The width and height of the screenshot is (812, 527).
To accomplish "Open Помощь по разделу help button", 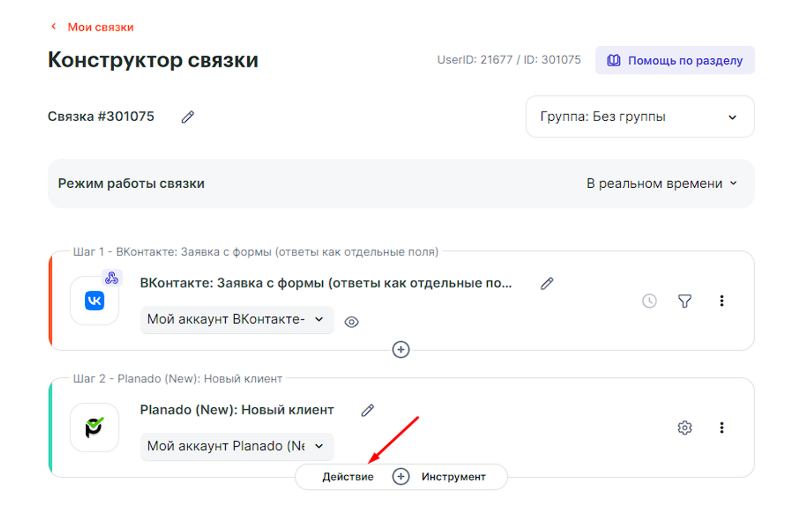I will pos(674,61).
